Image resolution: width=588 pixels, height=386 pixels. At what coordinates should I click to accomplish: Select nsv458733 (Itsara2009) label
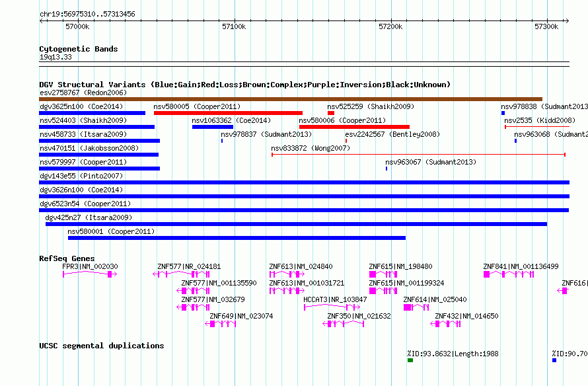coord(83,134)
